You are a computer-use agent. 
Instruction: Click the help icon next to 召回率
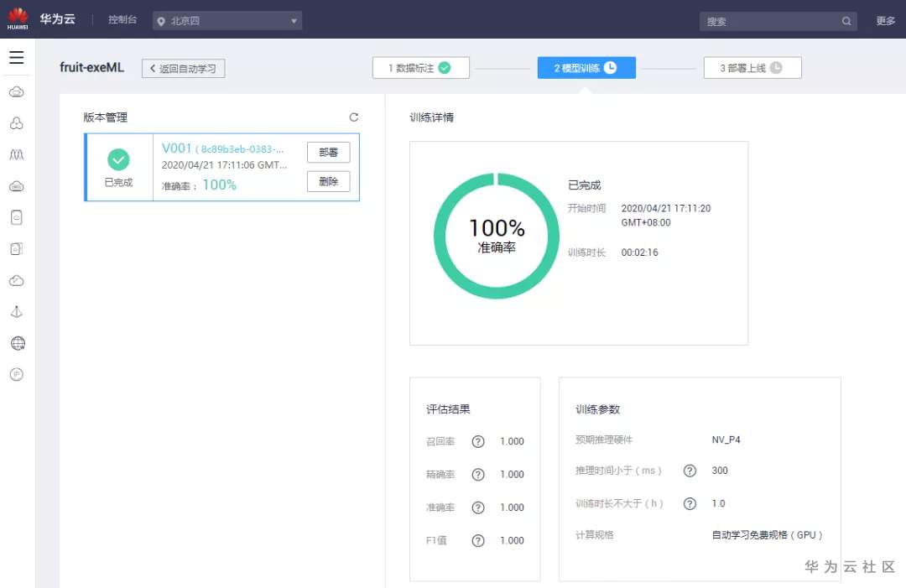click(478, 441)
